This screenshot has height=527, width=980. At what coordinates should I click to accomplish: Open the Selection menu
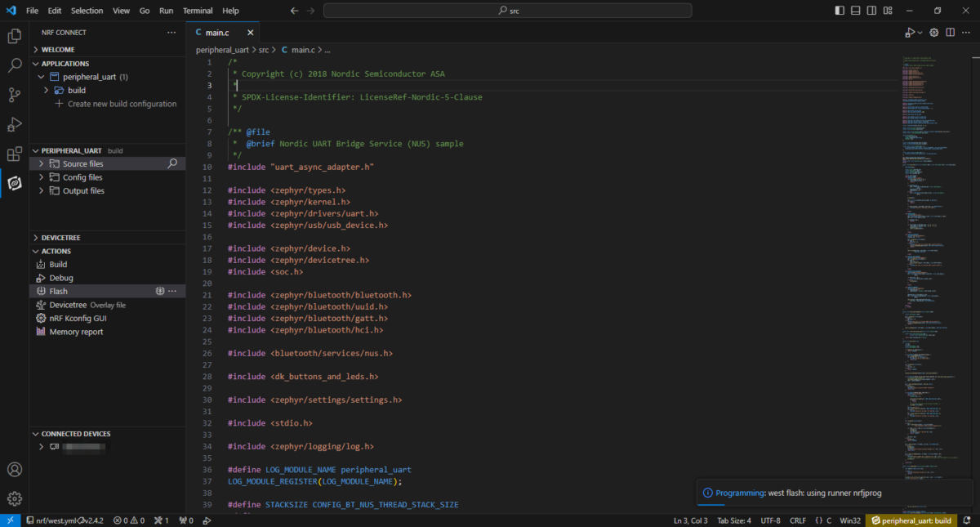click(87, 11)
